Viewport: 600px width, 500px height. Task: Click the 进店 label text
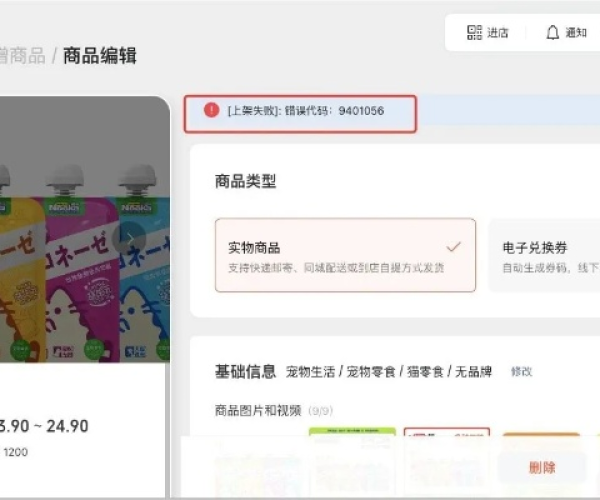pyautogui.click(x=497, y=33)
